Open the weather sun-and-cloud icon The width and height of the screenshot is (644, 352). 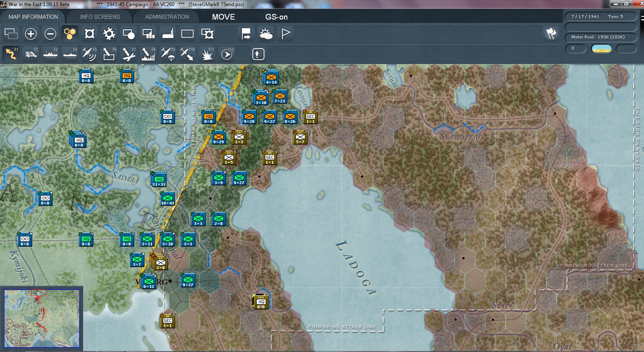pos(266,33)
